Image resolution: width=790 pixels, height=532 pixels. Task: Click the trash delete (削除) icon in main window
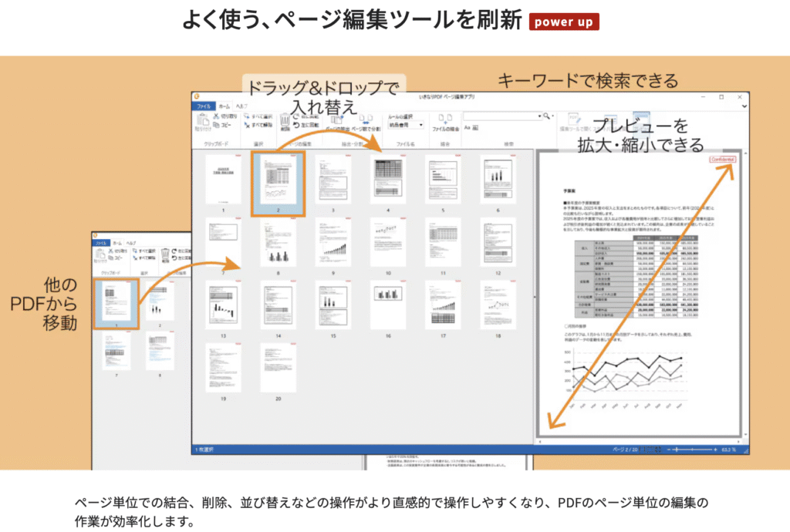[x=285, y=121]
